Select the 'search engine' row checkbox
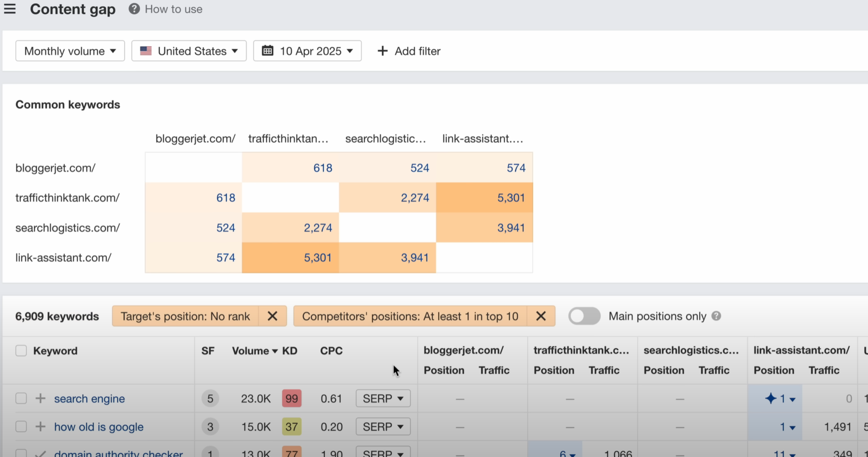 pos(21,399)
